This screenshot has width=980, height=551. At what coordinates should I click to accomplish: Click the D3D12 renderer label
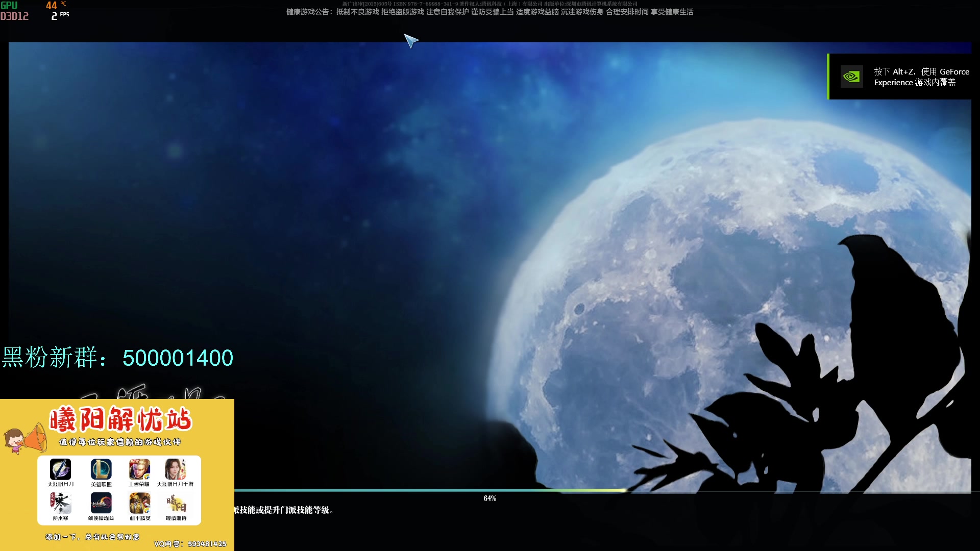click(x=14, y=16)
